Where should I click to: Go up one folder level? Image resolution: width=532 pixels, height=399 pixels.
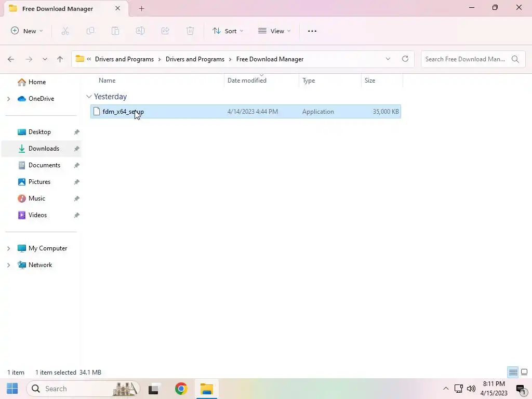60,59
